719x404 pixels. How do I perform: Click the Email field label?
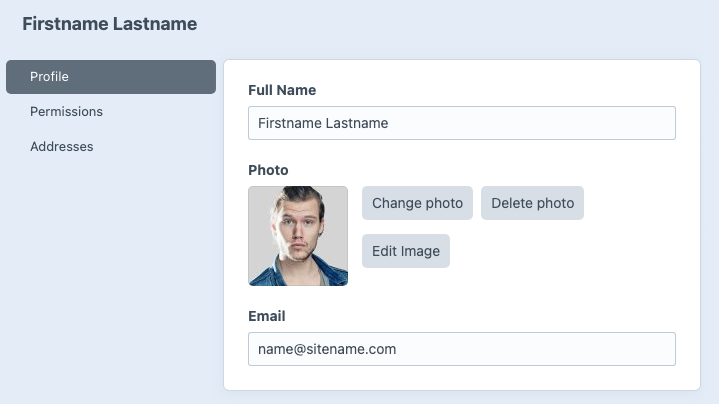[x=267, y=316]
